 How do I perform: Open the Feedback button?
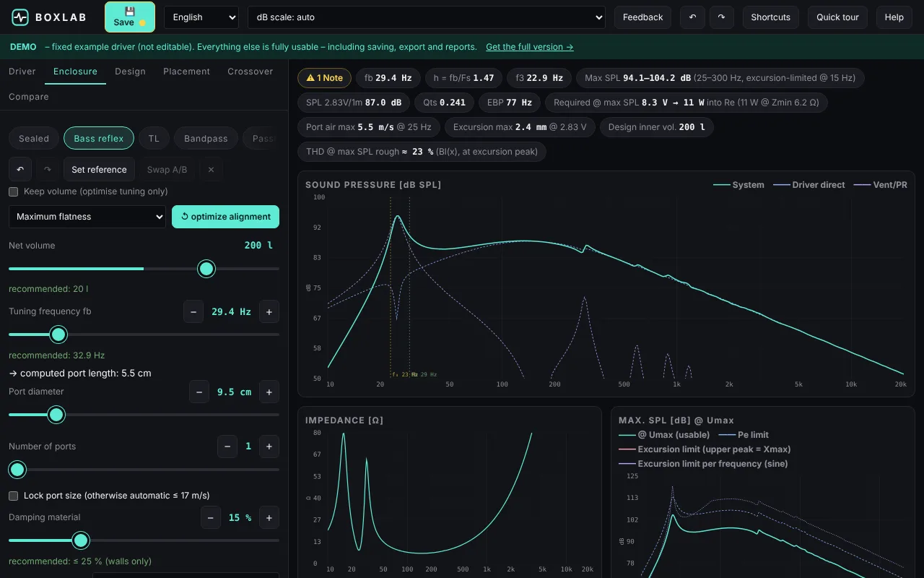coord(642,17)
